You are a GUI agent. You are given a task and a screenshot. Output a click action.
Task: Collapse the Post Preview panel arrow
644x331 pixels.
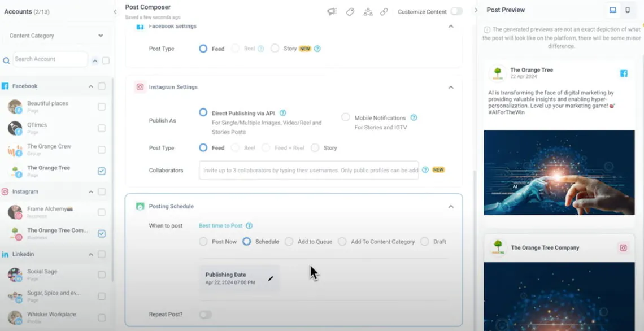(x=476, y=10)
